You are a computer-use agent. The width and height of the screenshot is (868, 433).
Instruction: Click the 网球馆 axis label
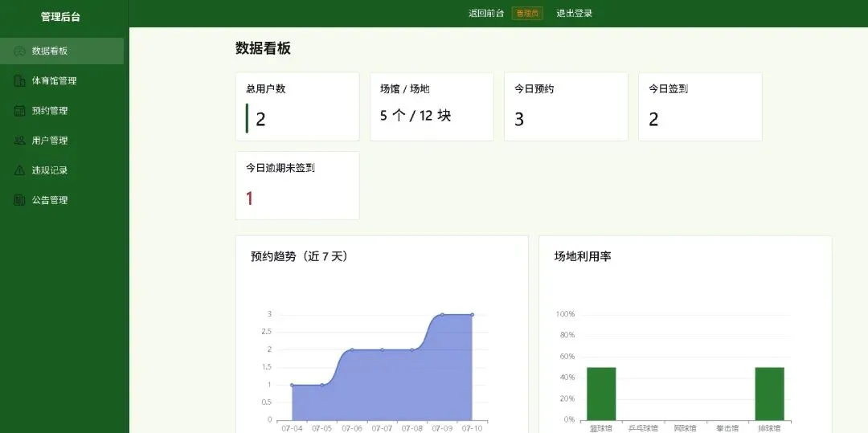pos(686,428)
